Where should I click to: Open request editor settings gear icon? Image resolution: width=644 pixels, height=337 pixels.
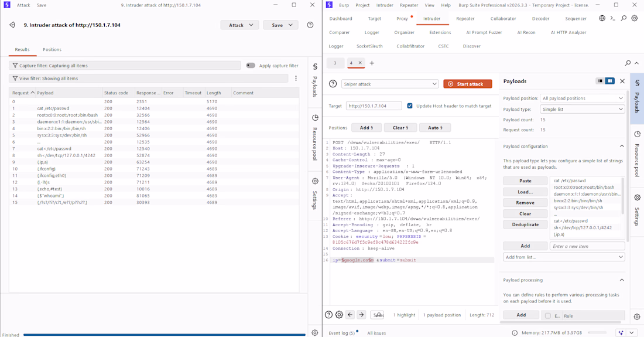point(339,315)
